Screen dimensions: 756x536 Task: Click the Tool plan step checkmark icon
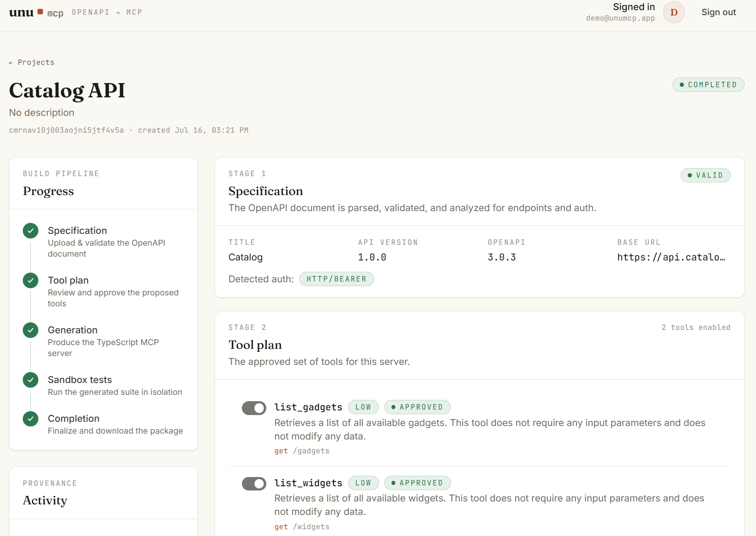click(x=30, y=281)
